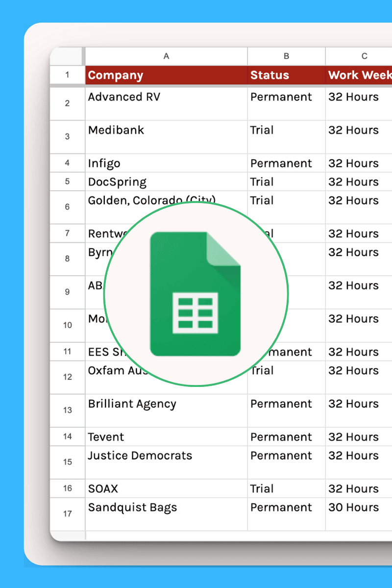The width and height of the screenshot is (392, 588).
Task: Select '32 Hours' in row 10
Action: click(359, 325)
